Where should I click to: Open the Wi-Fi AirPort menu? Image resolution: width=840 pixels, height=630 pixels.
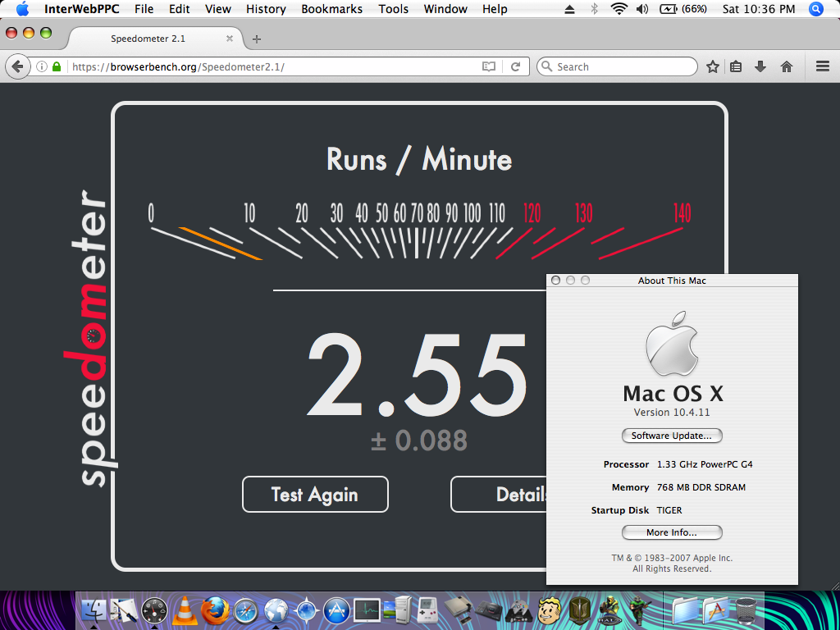pos(619,8)
